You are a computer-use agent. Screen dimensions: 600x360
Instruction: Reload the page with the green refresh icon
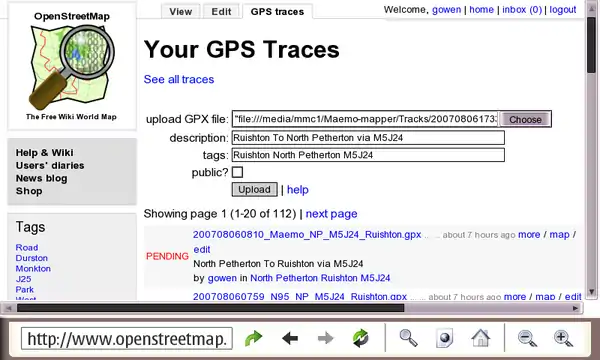tap(360, 338)
